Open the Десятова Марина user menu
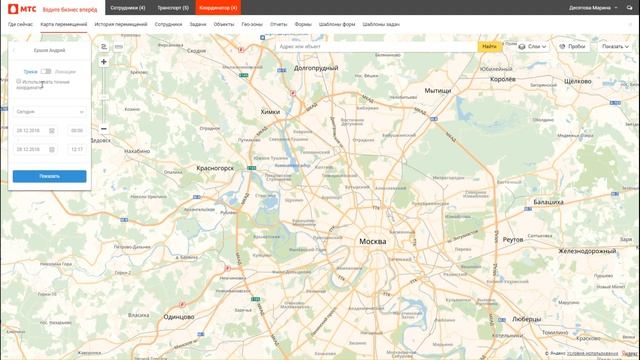 tap(593, 7)
